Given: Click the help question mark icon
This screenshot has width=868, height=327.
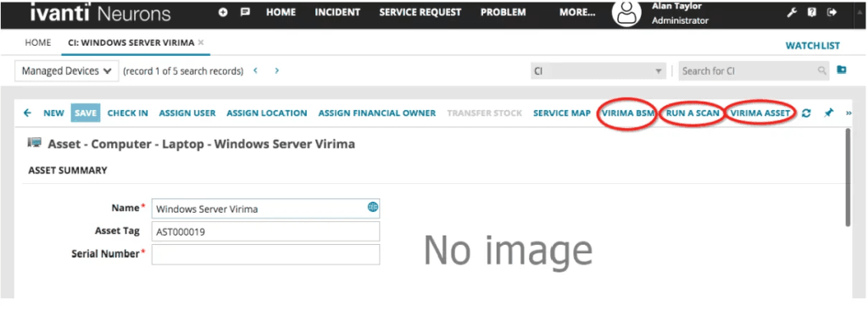Looking at the screenshot, I should tap(811, 13).
